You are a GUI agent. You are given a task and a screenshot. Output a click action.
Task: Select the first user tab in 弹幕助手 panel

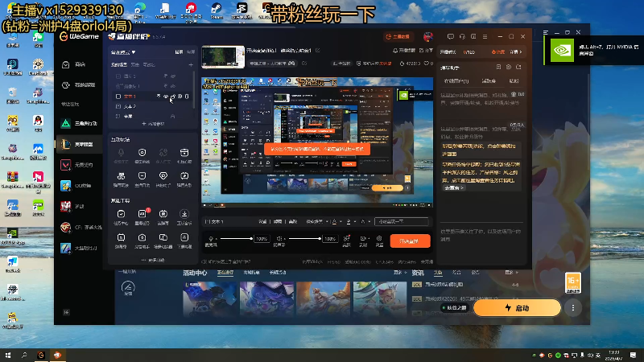pos(456,81)
